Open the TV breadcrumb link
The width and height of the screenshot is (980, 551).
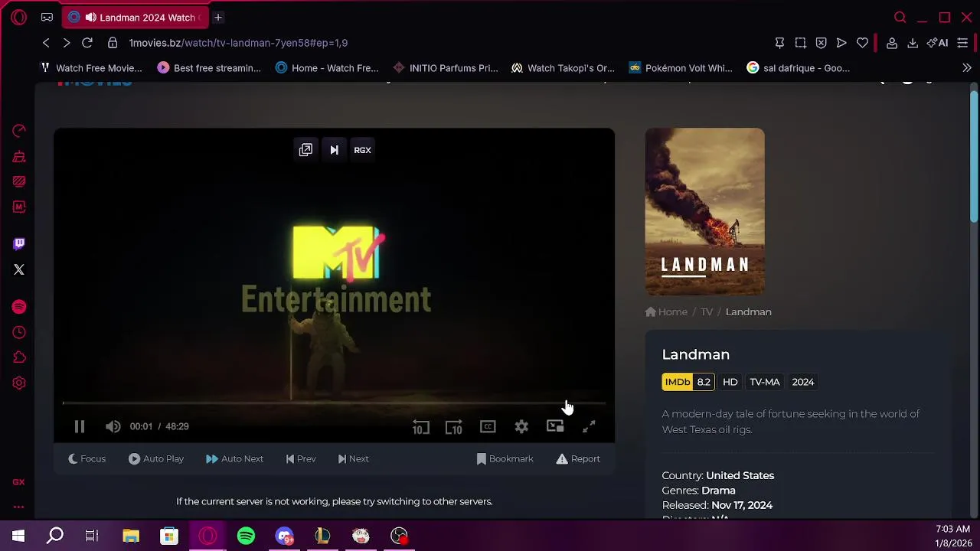point(707,311)
